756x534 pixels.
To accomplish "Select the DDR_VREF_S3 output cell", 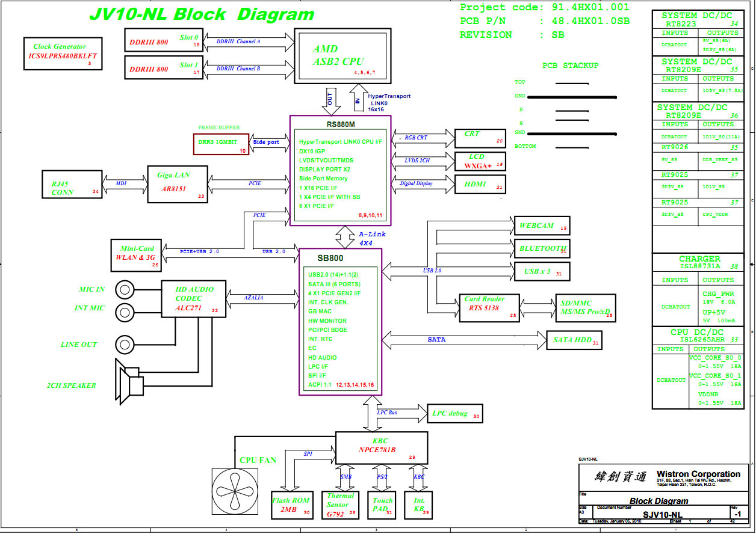I will [x=720, y=160].
